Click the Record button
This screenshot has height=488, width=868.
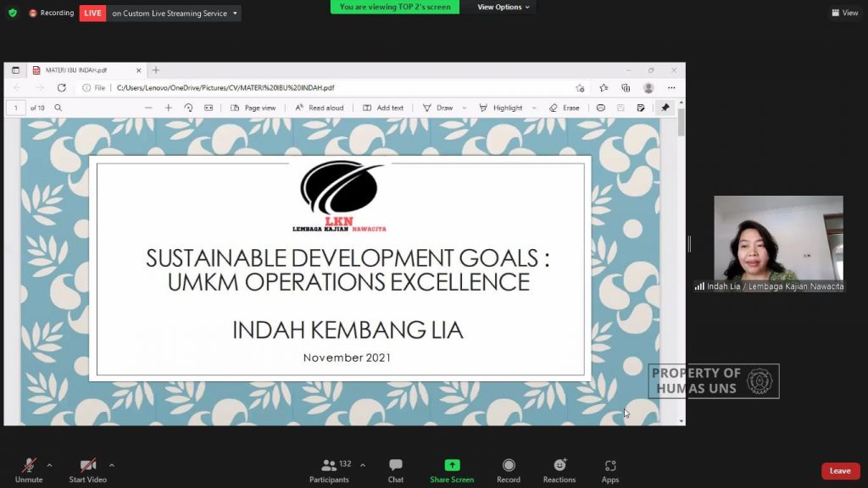point(509,471)
